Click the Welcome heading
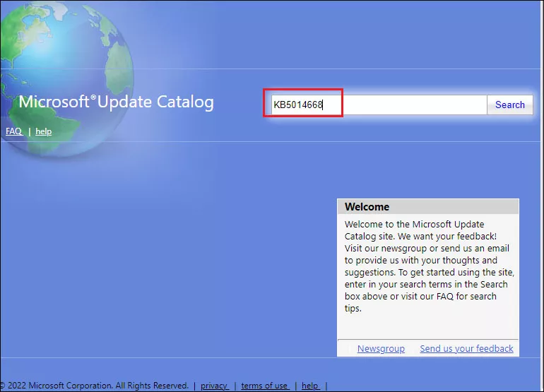Viewport: 544px width, 392px height. tap(367, 207)
